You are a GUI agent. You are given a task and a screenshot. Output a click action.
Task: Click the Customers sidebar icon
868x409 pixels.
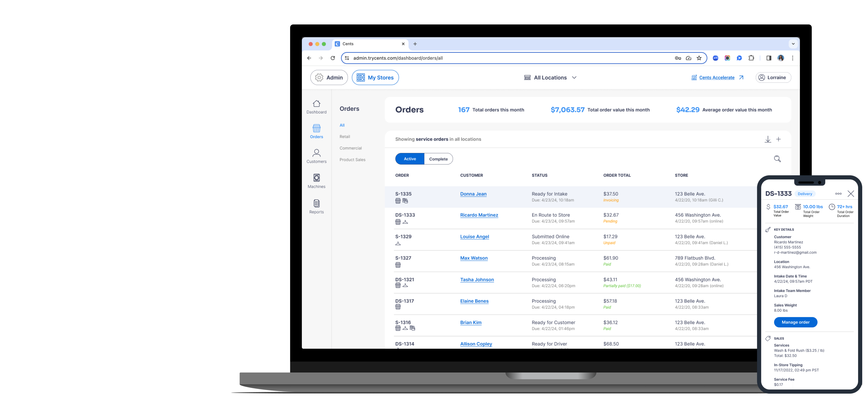point(316,156)
